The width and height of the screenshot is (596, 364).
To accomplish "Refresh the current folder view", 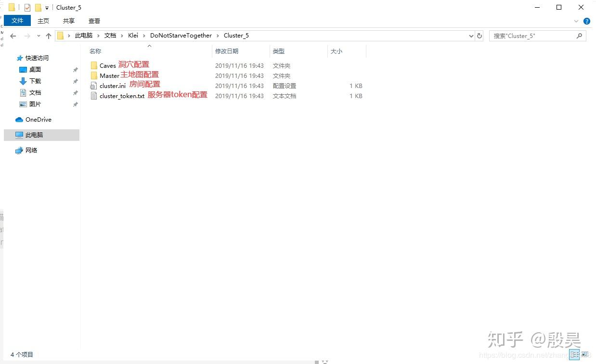I will click(x=479, y=36).
